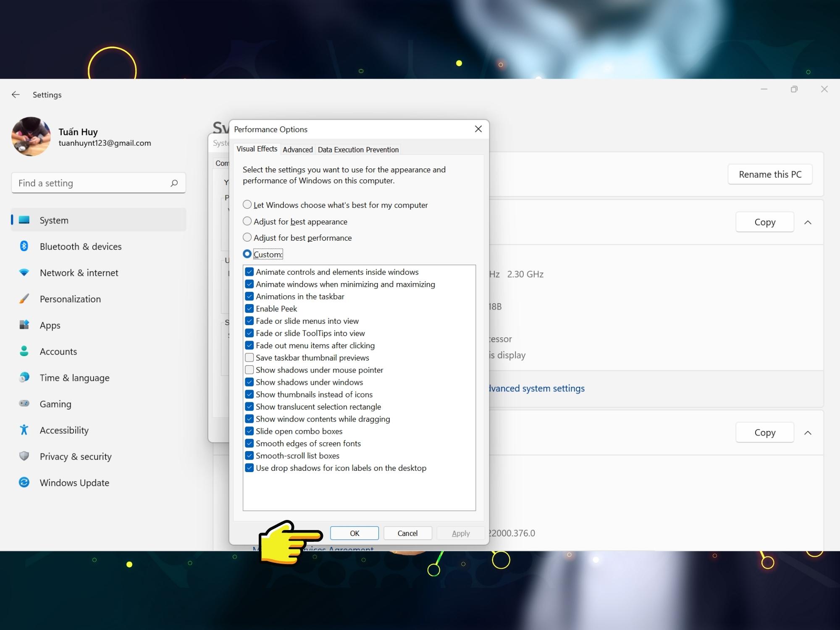The height and width of the screenshot is (630, 840).
Task: Uncheck Smooth edges of screen fonts
Action: pos(249,443)
